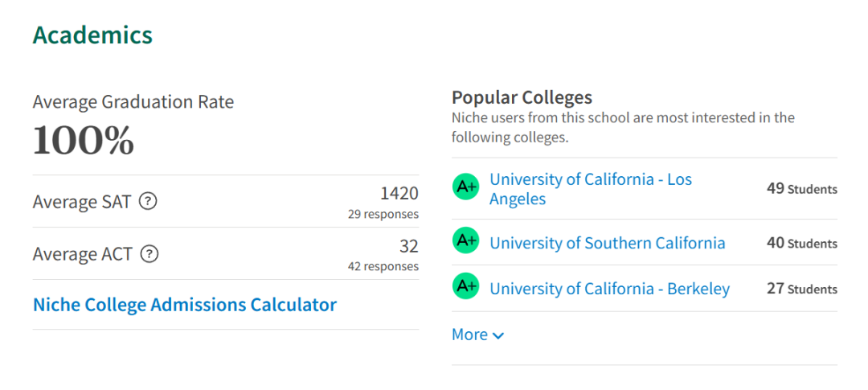
Task: Click the Average SAT help question icon
Action: click(148, 202)
